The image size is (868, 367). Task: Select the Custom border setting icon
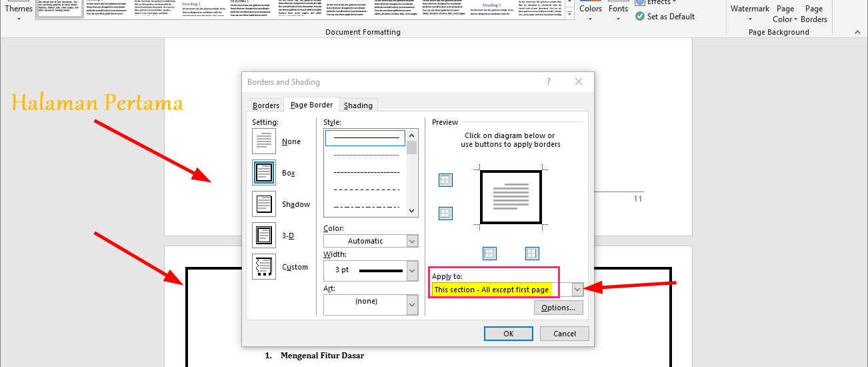coord(264,267)
